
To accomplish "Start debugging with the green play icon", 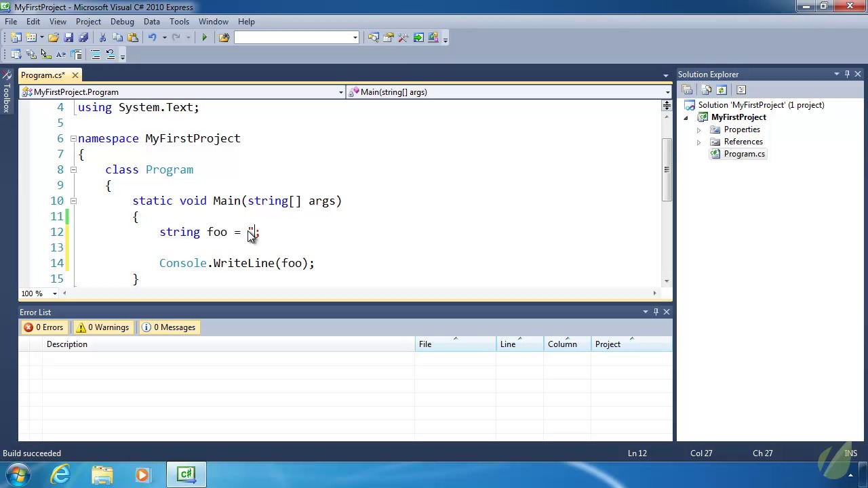I will (204, 37).
